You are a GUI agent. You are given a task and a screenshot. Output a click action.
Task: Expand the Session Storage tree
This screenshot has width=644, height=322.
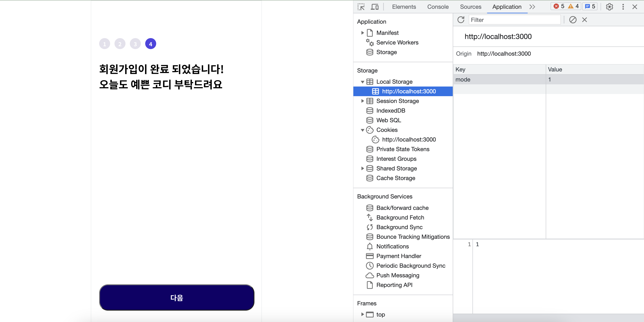click(x=363, y=101)
